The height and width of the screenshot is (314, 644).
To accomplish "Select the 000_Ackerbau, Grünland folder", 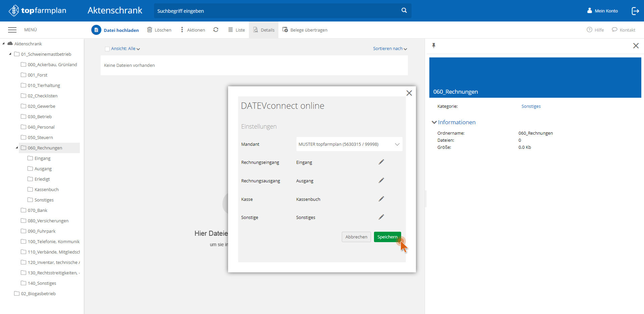I will tap(49, 64).
